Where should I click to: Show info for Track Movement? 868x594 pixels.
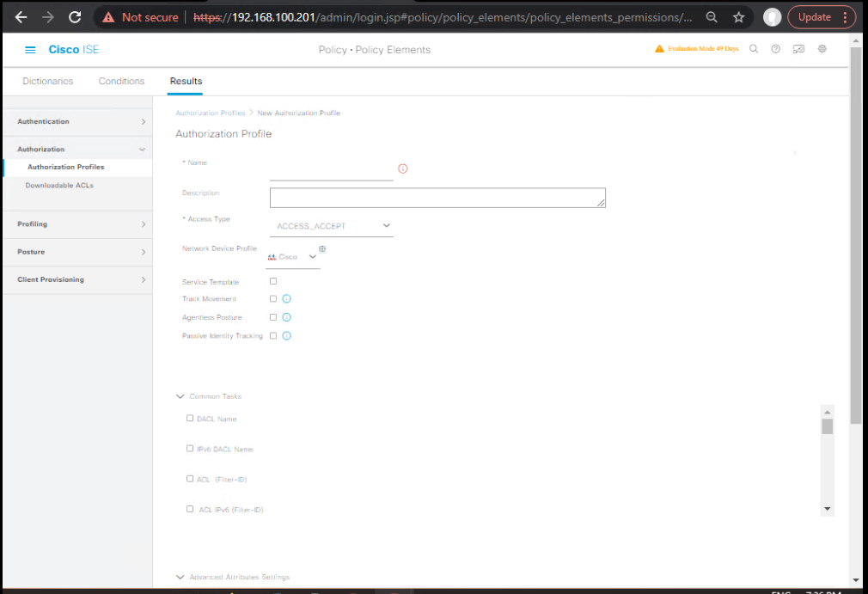coord(287,299)
